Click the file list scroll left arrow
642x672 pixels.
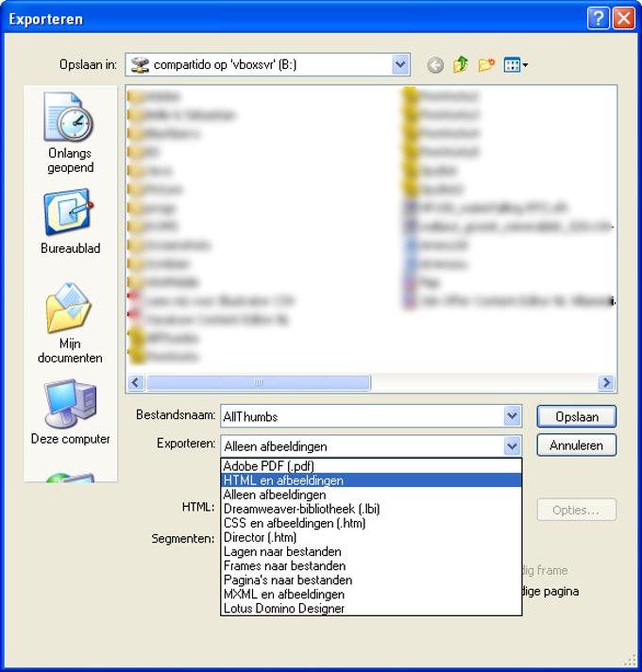(x=136, y=382)
